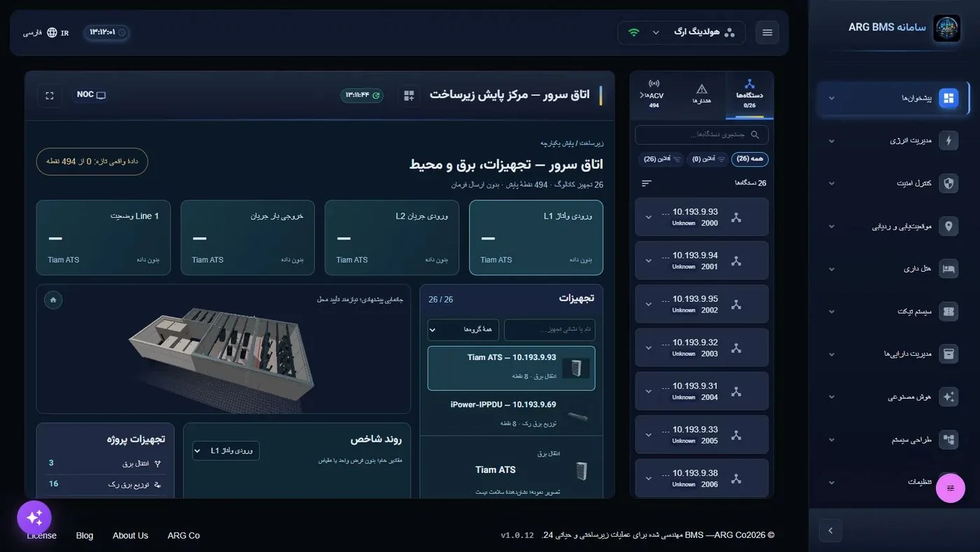Click the موقعیت‌یابی و ردیابی location pin icon
The image size is (980, 552).
click(948, 226)
